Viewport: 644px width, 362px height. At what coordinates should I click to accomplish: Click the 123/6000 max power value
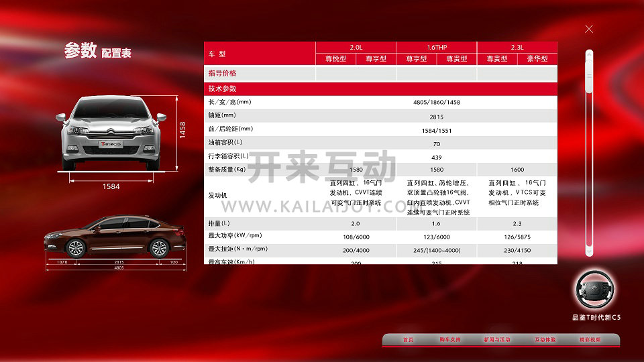click(x=437, y=237)
